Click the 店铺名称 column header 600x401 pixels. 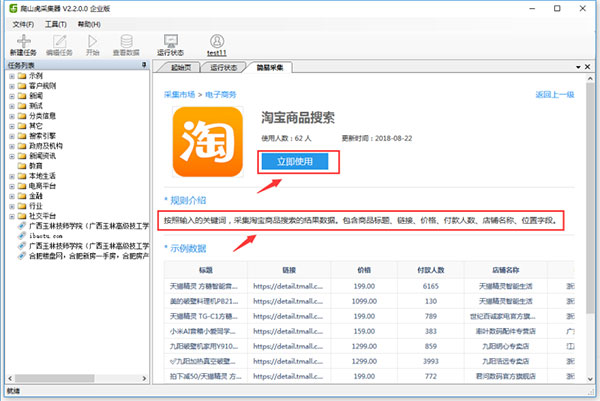[x=505, y=270]
